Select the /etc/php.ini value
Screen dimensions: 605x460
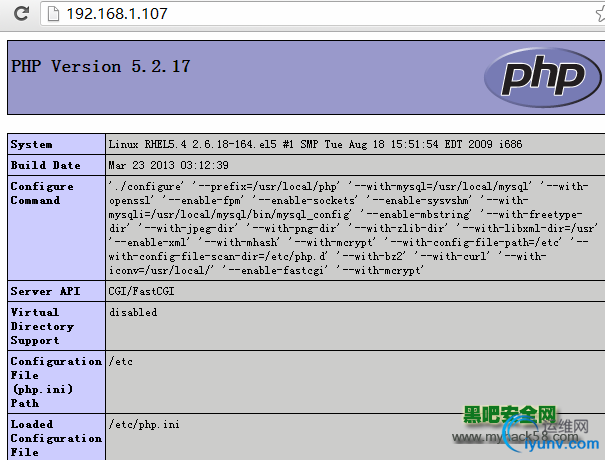pyautogui.click(x=144, y=424)
